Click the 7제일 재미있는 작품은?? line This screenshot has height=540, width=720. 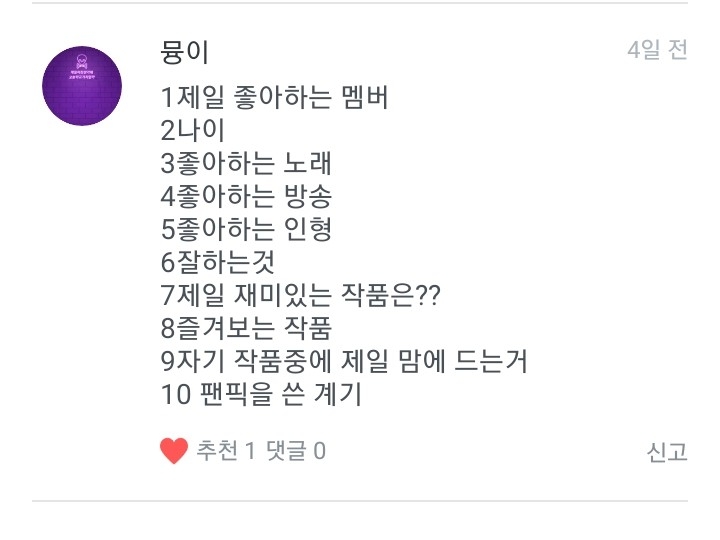coord(301,296)
